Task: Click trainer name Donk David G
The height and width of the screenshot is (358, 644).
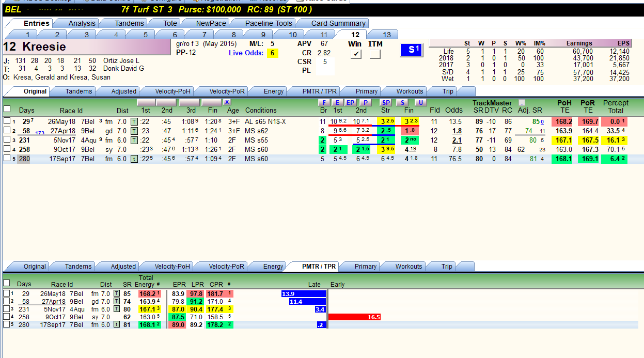Action: [124, 68]
